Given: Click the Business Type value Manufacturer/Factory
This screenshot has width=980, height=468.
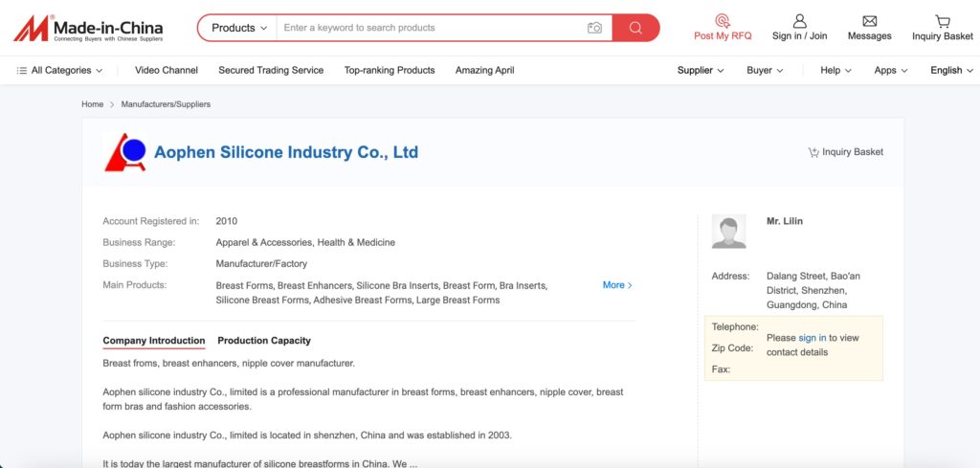Looking at the screenshot, I should point(261,264).
